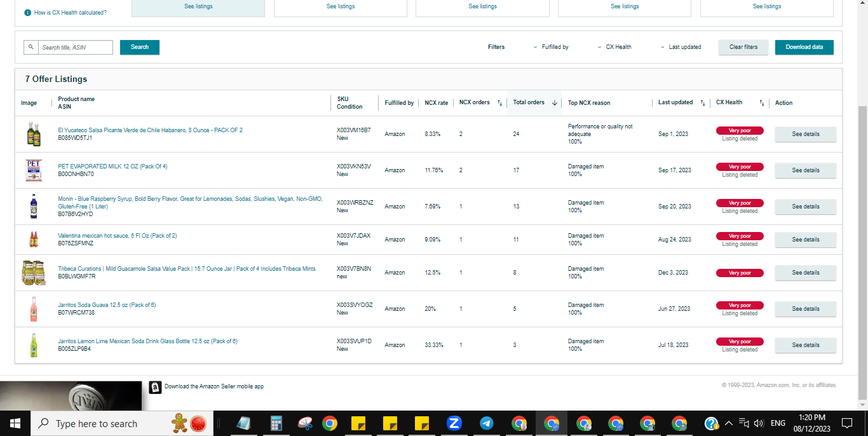Image resolution: width=868 pixels, height=436 pixels.
Task: Open the Monin Blue Raspberry Syrup link
Action: (x=190, y=203)
